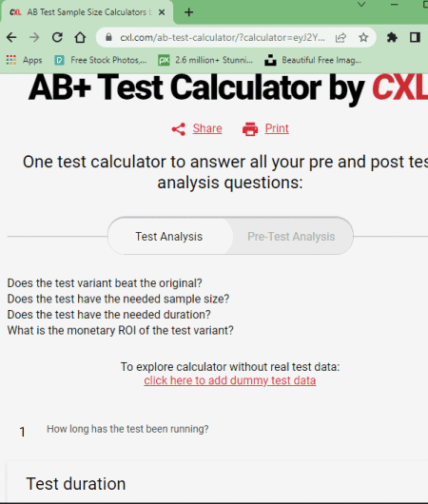
Task: Select the Test Analysis toggle option
Action: (x=168, y=237)
